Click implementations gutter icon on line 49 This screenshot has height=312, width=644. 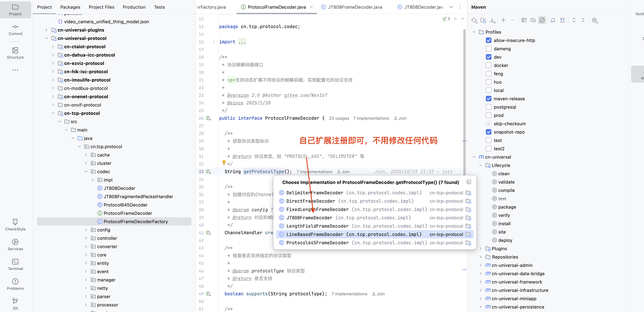pos(208,294)
